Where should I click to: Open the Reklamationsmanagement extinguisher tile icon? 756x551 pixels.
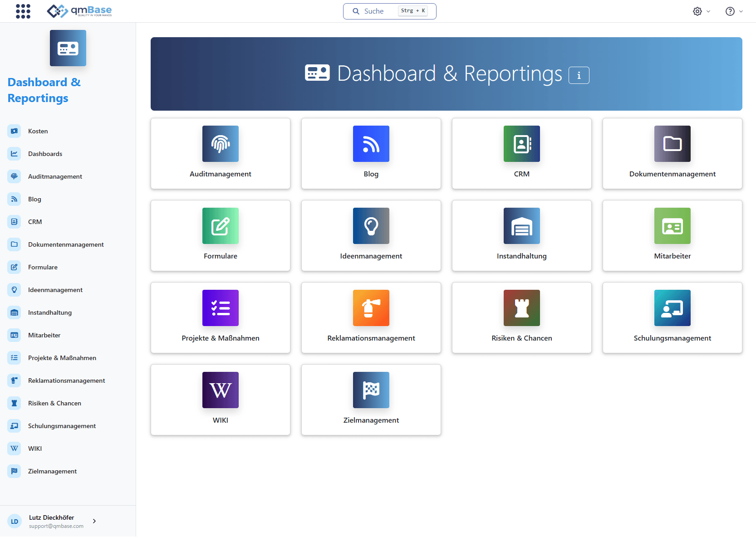pos(371,308)
